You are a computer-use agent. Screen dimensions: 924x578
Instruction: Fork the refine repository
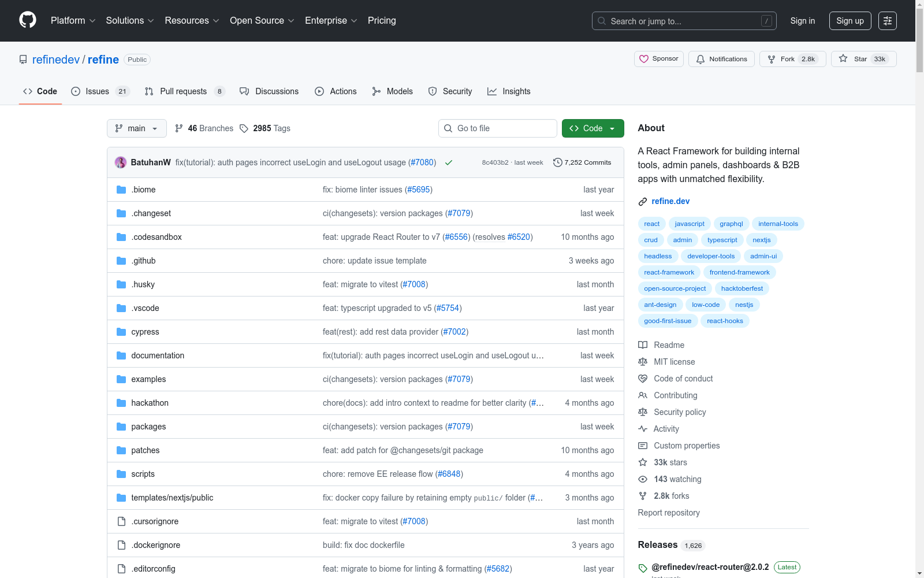click(x=792, y=59)
